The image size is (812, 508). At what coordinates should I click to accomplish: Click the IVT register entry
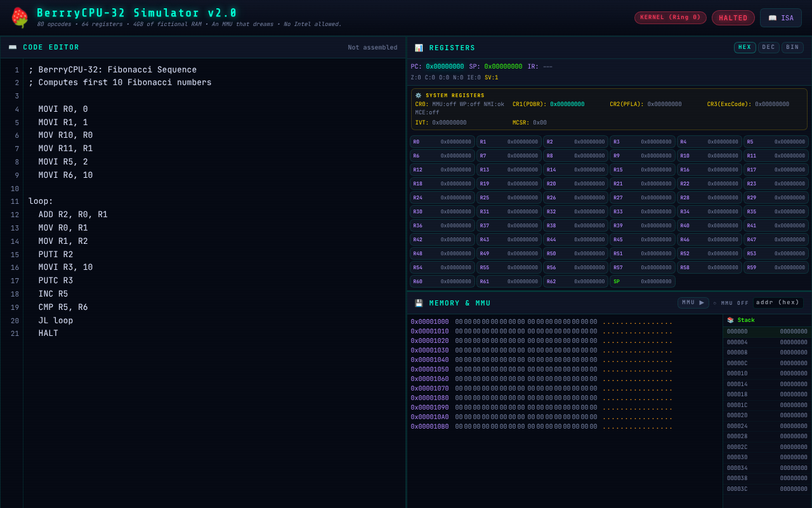click(441, 123)
